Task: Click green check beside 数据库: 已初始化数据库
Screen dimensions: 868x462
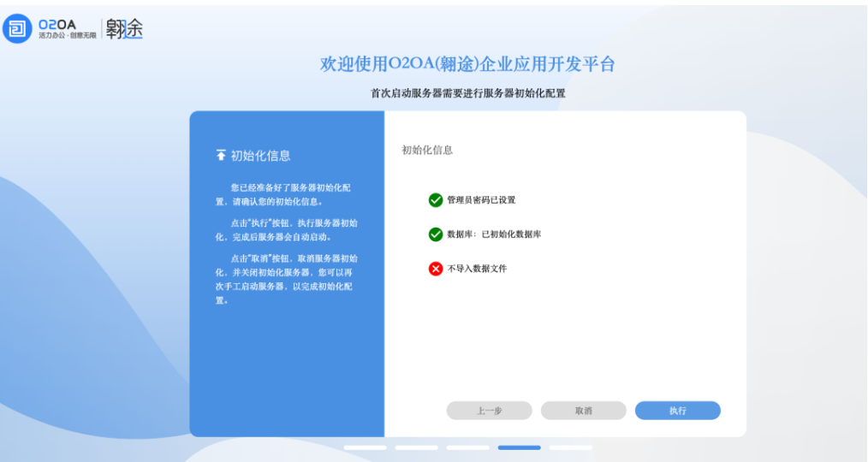Action: point(436,234)
